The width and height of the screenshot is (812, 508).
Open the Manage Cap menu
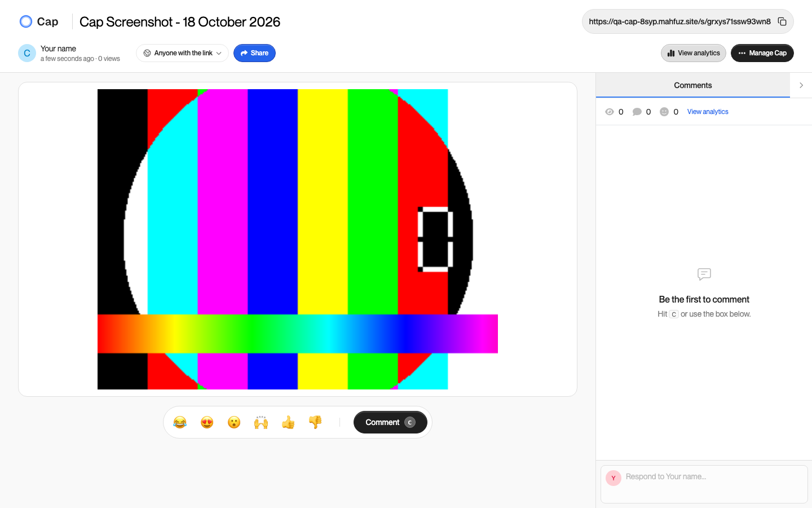[x=762, y=53]
